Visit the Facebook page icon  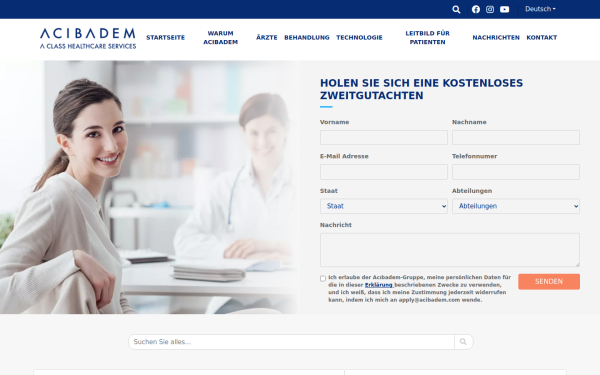tap(476, 9)
